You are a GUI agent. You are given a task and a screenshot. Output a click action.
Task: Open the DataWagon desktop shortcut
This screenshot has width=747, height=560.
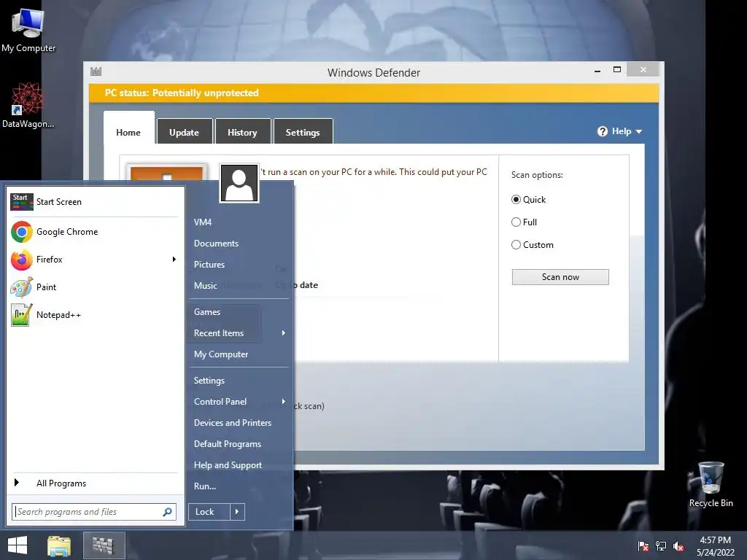[28, 105]
